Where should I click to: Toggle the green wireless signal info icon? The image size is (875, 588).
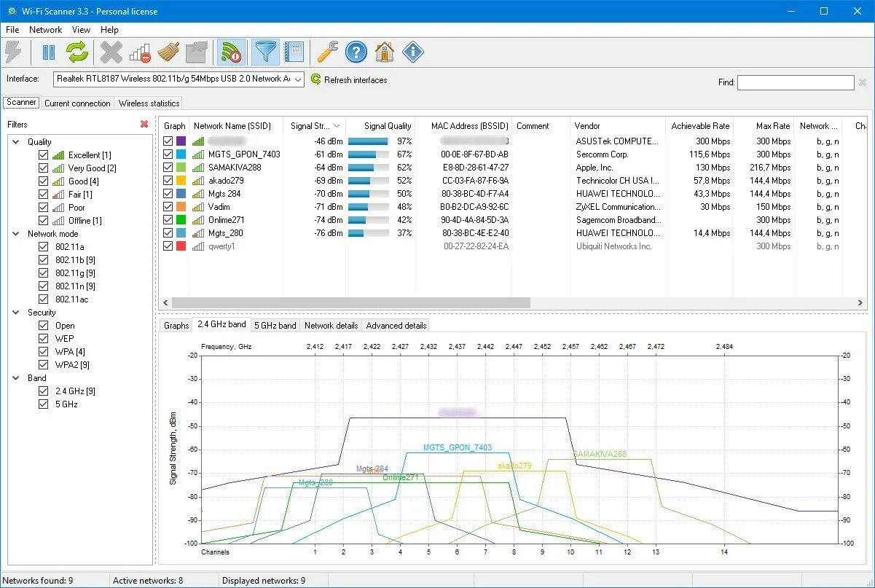(x=232, y=52)
